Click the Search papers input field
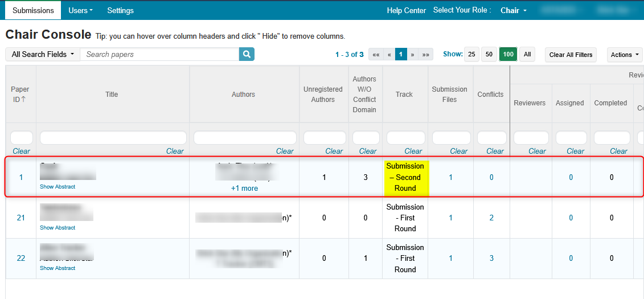Screen dimensions: 644x299 [160, 54]
